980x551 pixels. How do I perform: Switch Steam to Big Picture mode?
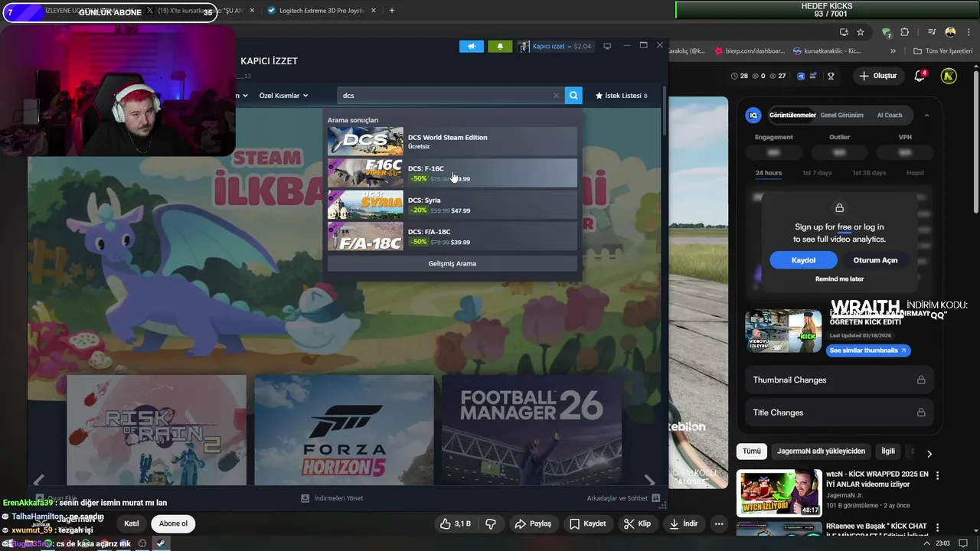607,46
